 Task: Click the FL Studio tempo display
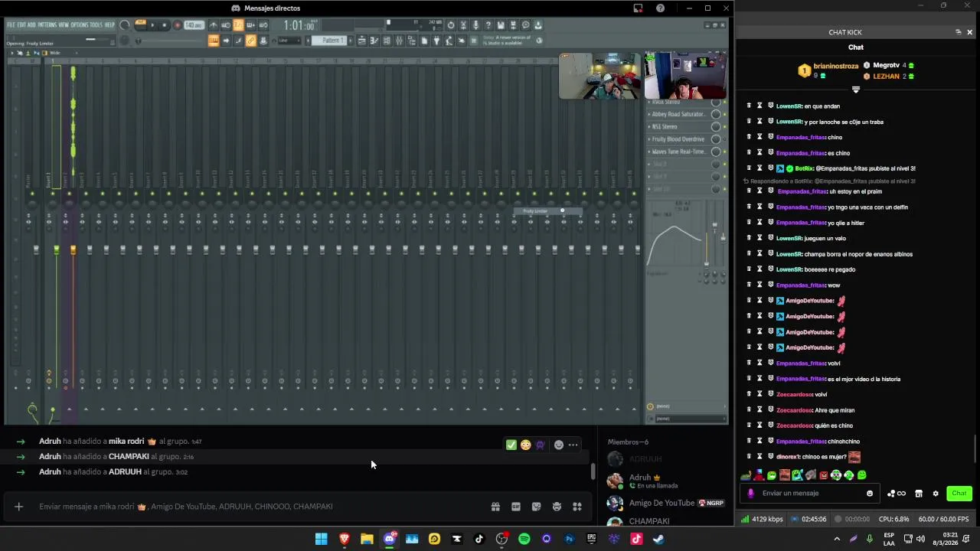194,25
